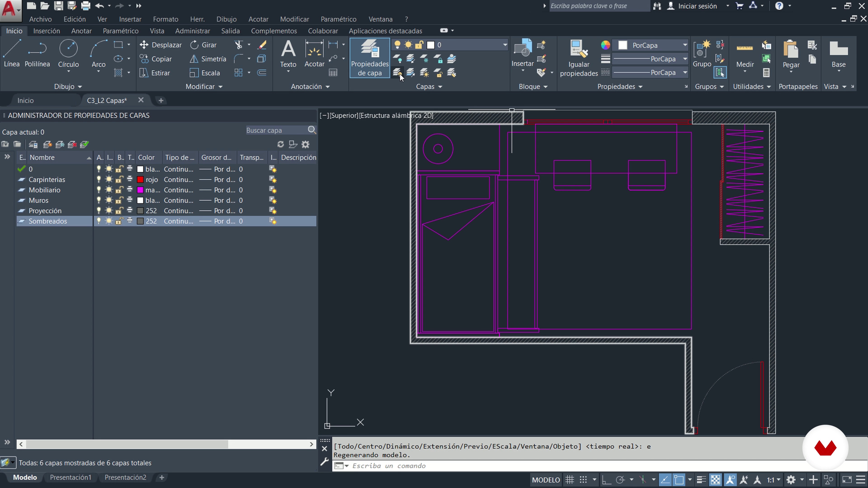Click the viewport Superior view label
Viewport: 868px width, 488px height.
tap(344, 115)
